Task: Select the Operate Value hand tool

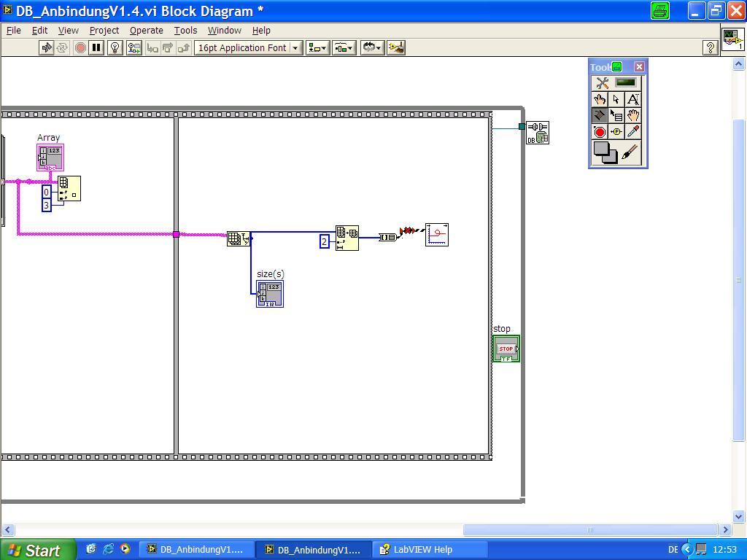Action: coord(600,99)
